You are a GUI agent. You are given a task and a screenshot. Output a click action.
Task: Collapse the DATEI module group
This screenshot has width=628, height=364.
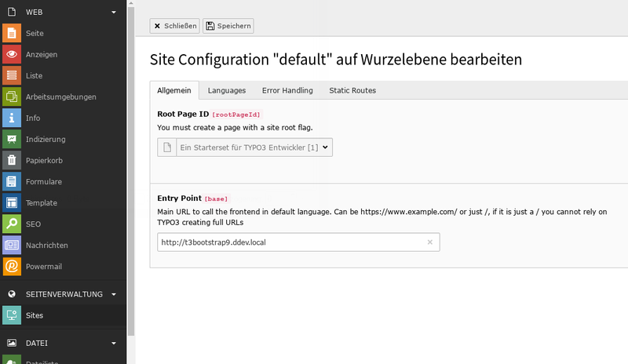click(x=114, y=343)
